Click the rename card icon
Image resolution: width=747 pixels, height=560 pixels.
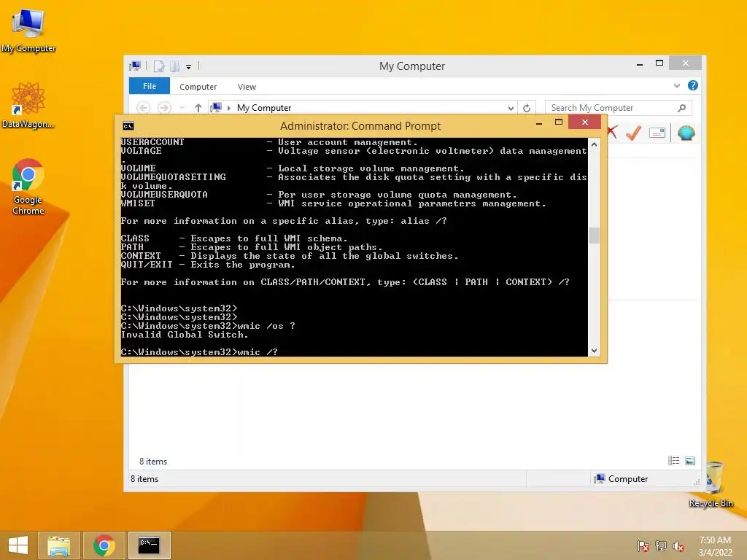pyautogui.click(x=657, y=133)
